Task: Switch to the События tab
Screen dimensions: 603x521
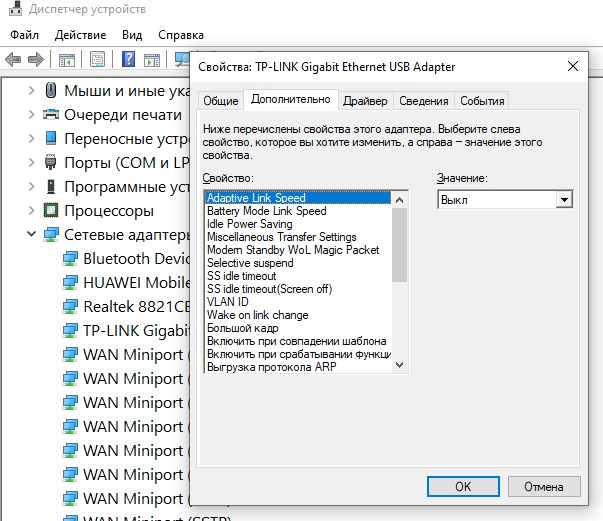Action: click(482, 101)
